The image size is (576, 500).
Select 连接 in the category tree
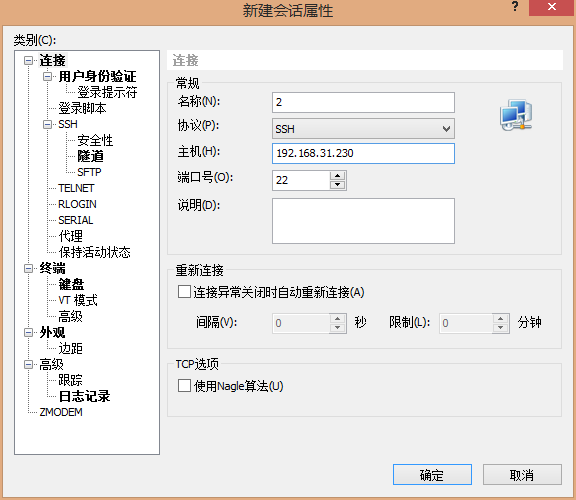pyautogui.click(x=53, y=61)
